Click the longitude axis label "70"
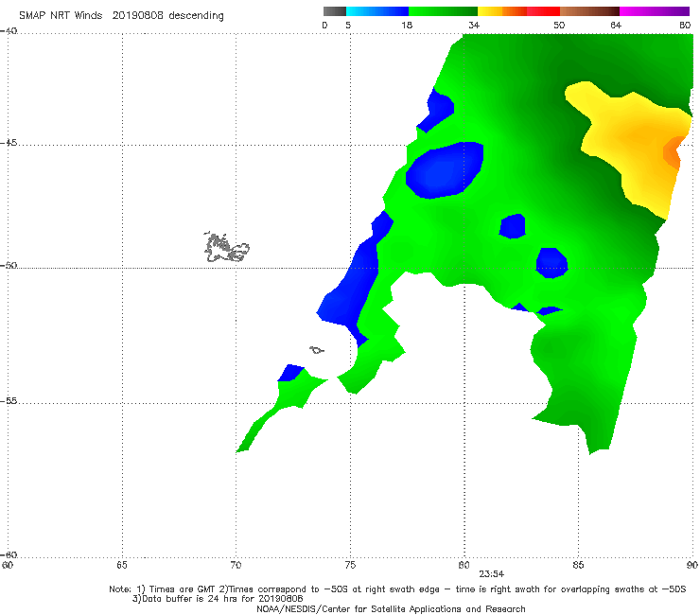700x615 pixels. pyautogui.click(x=236, y=565)
